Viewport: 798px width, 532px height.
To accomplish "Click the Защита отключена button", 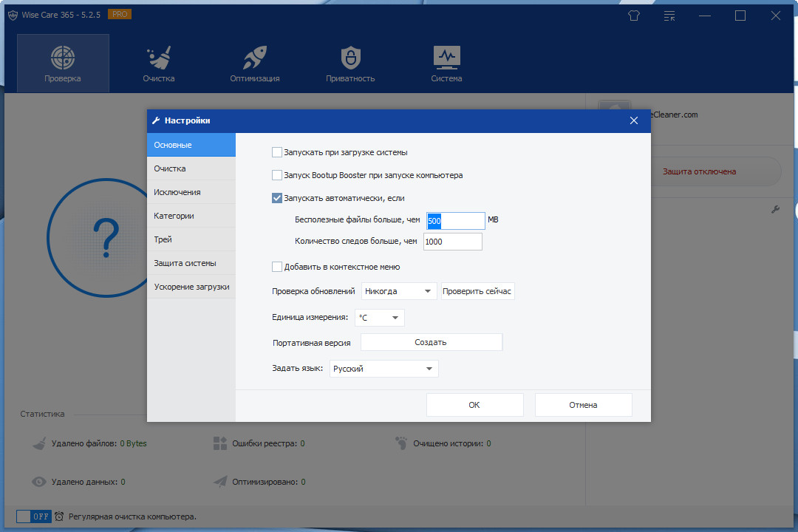I will tap(699, 171).
